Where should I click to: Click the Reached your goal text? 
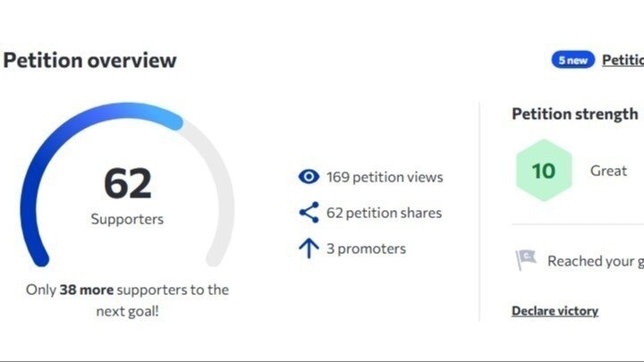point(596,261)
